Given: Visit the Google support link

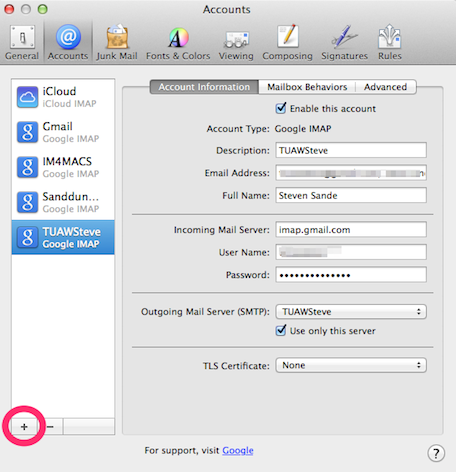Looking at the screenshot, I should click(x=238, y=450).
